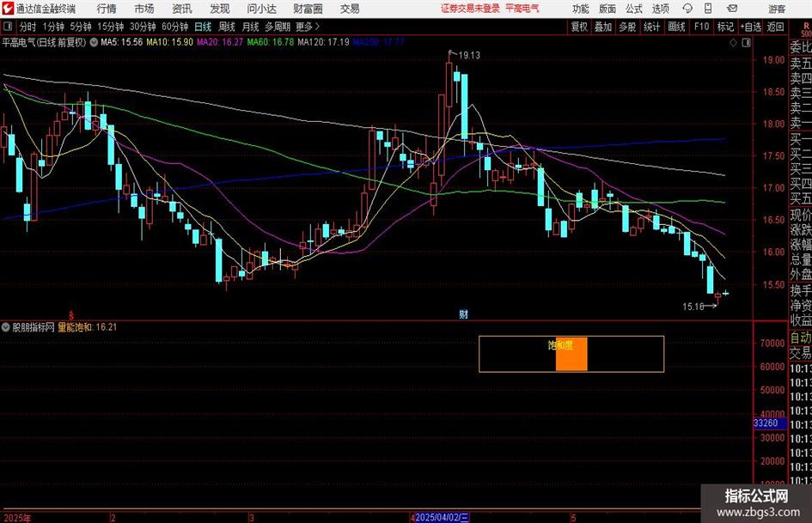Click the 量能饱和: 16.21 indicator label

pos(88,327)
